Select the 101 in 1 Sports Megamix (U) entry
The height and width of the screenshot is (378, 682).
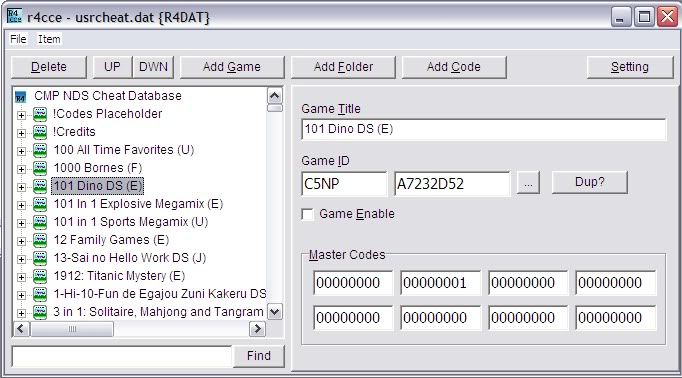130,222
